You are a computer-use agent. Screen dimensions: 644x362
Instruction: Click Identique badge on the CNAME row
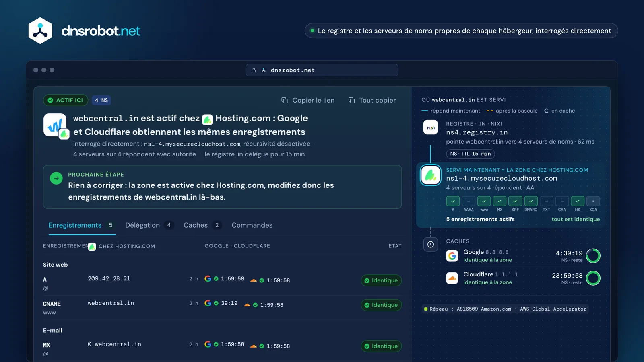click(x=381, y=305)
